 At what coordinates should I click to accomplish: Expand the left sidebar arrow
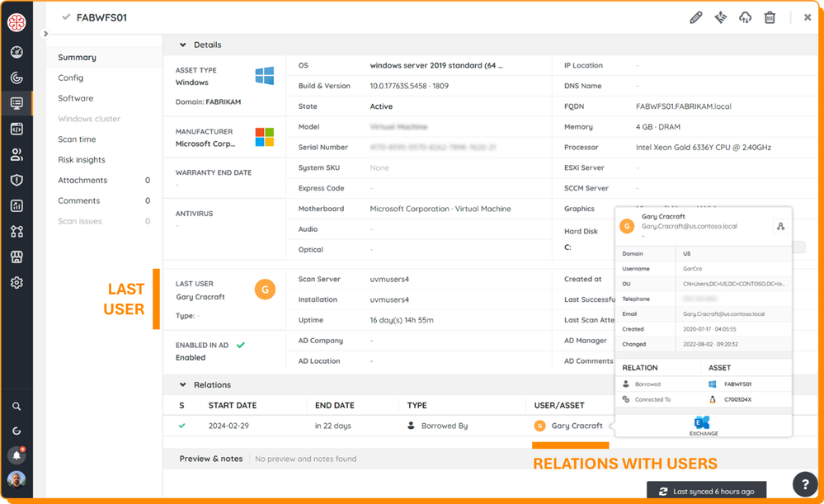pos(46,34)
